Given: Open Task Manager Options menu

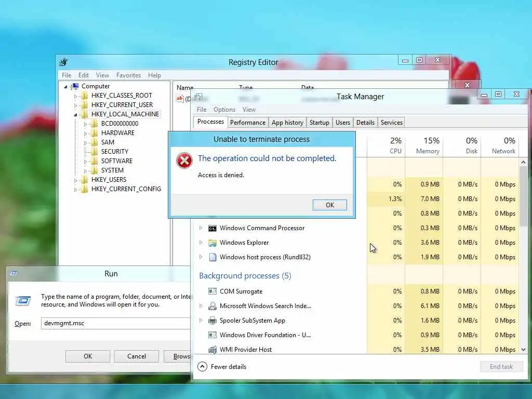Looking at the screenshot, I should click(x=224, y=110).
